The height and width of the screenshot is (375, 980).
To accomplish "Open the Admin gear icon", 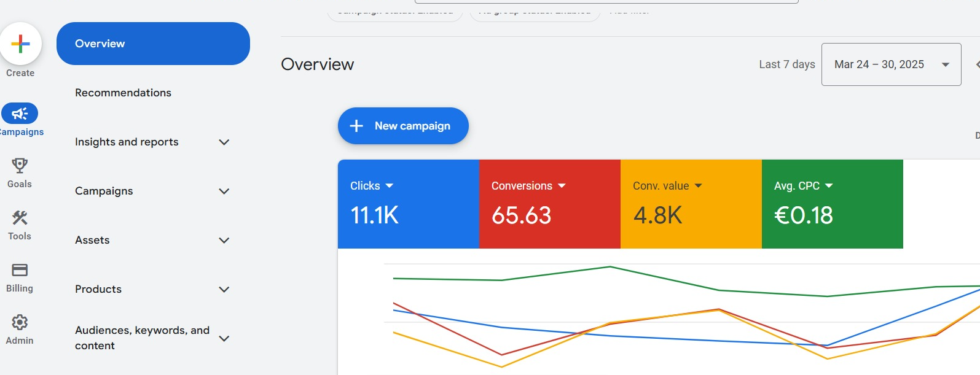I will click(x=20, y=322).
